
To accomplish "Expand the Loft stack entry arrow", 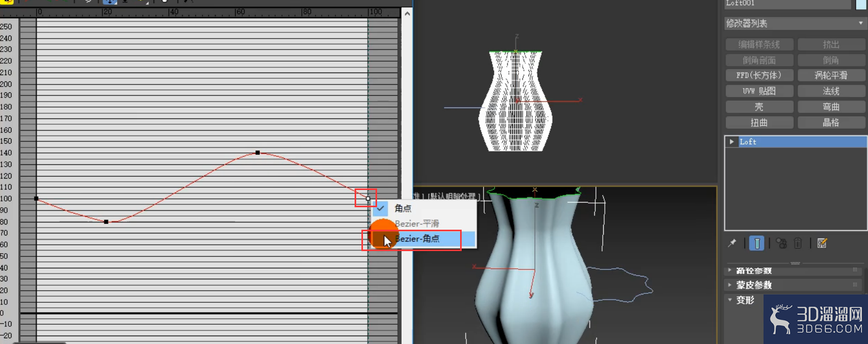I will pyautogui.click(x=732, y=141).
